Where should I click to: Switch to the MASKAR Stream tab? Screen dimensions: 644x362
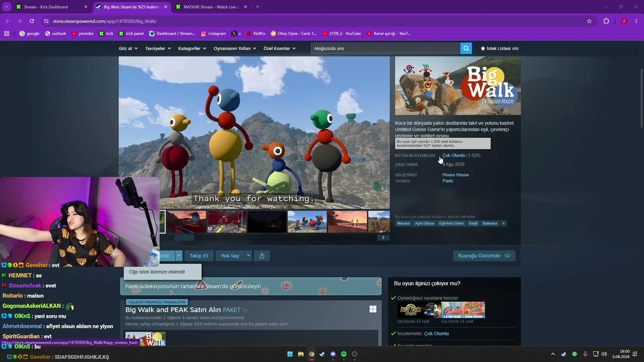pos(210,7)
